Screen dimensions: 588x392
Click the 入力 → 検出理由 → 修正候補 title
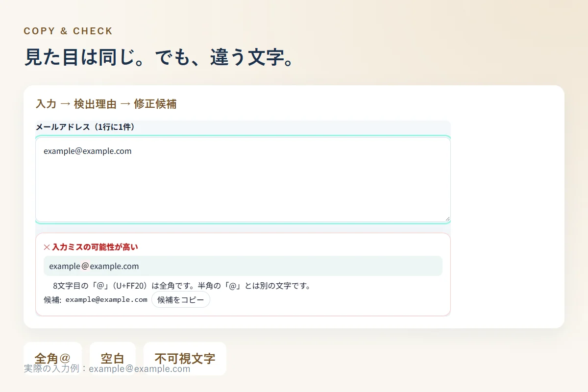tap(106, 104)
